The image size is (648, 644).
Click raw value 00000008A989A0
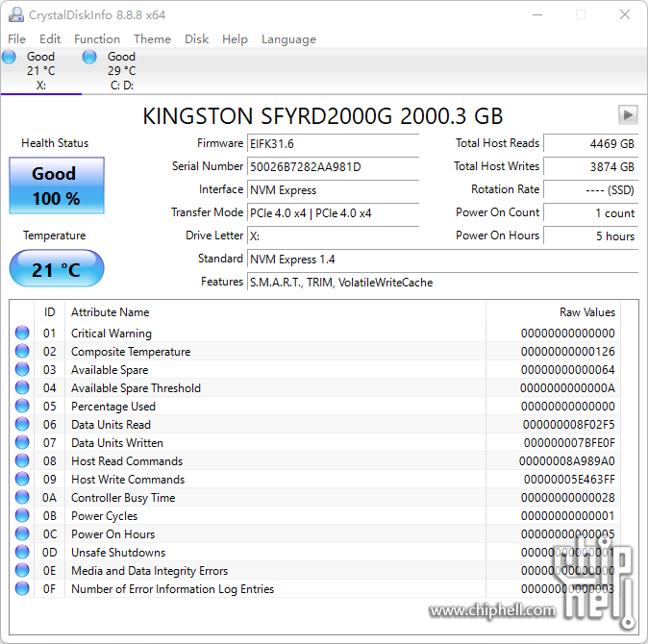567,461
